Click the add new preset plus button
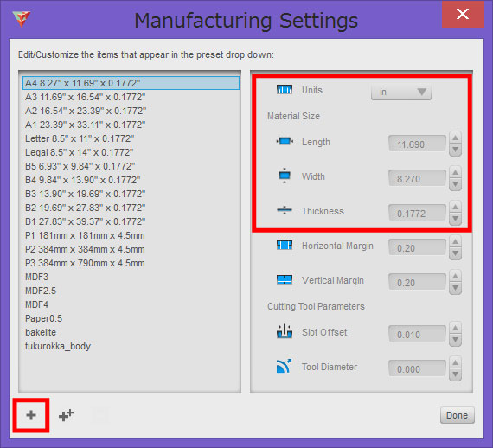 (x=31, y=415)
